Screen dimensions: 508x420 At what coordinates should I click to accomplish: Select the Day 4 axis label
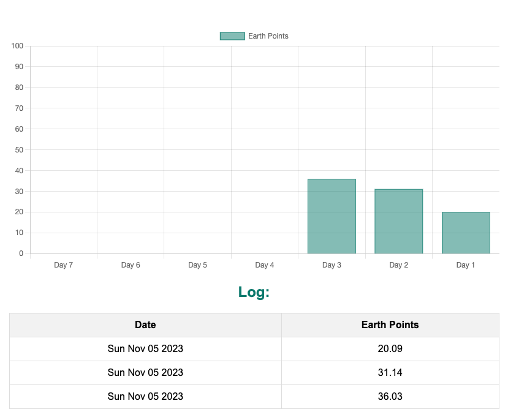264,264
